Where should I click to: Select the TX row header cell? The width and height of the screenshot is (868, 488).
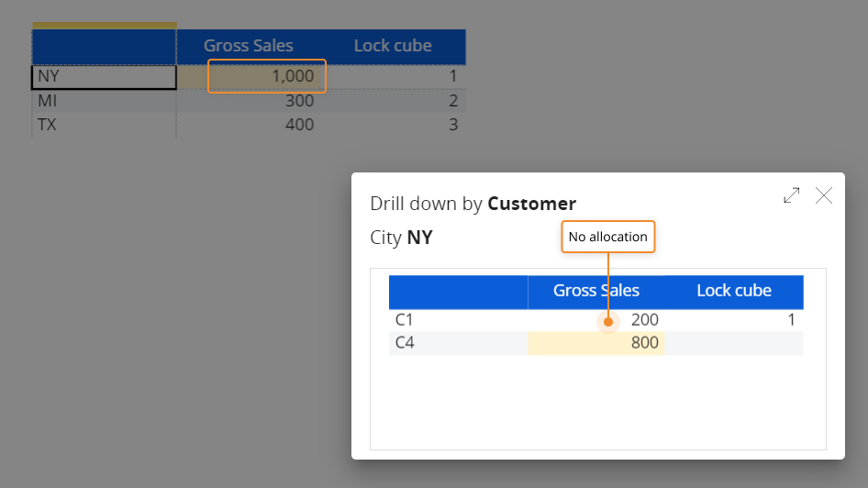pos(104,124)
